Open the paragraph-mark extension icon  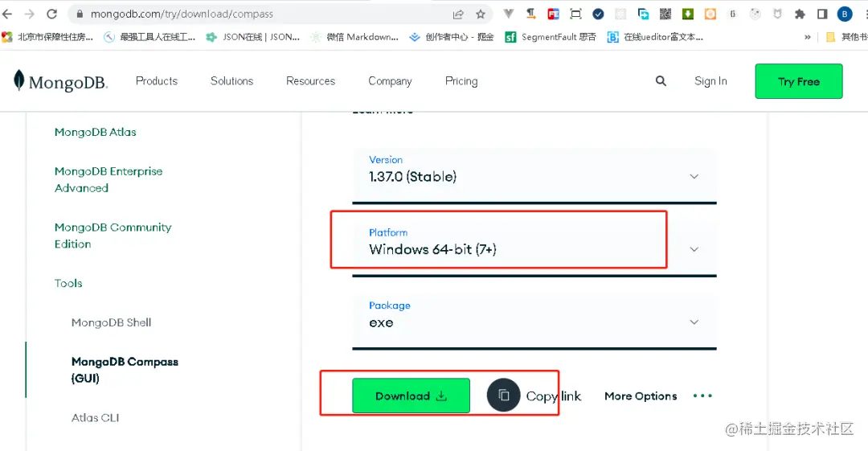pos(531,14)
